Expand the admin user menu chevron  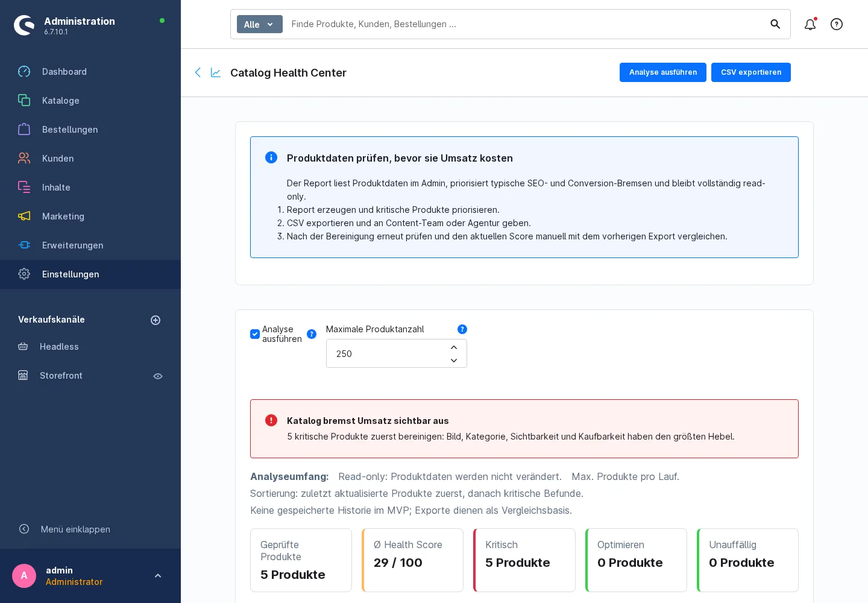tap(158, 576)
